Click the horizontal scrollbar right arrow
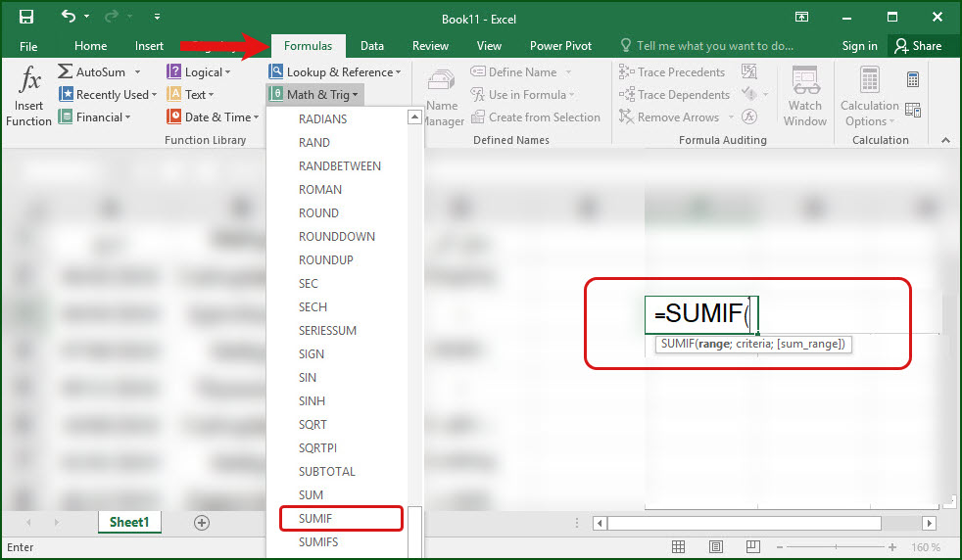 (929, 523)
